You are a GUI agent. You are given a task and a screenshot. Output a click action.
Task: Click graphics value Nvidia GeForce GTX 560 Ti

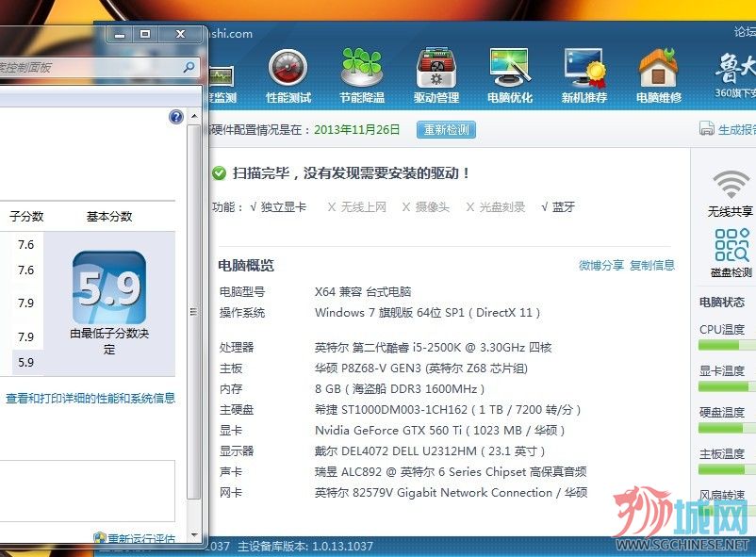pyautogui.click(x=439, y=431)
